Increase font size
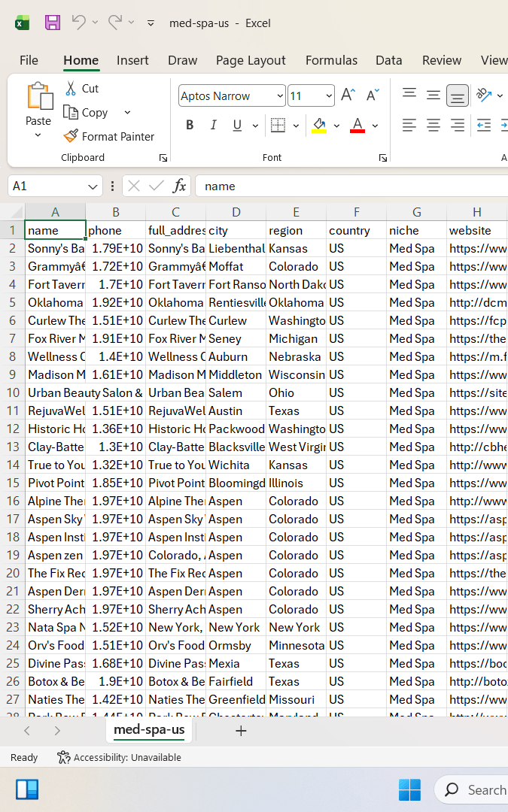Viewport: 508px width, 812px height. (x=348, y=95)
